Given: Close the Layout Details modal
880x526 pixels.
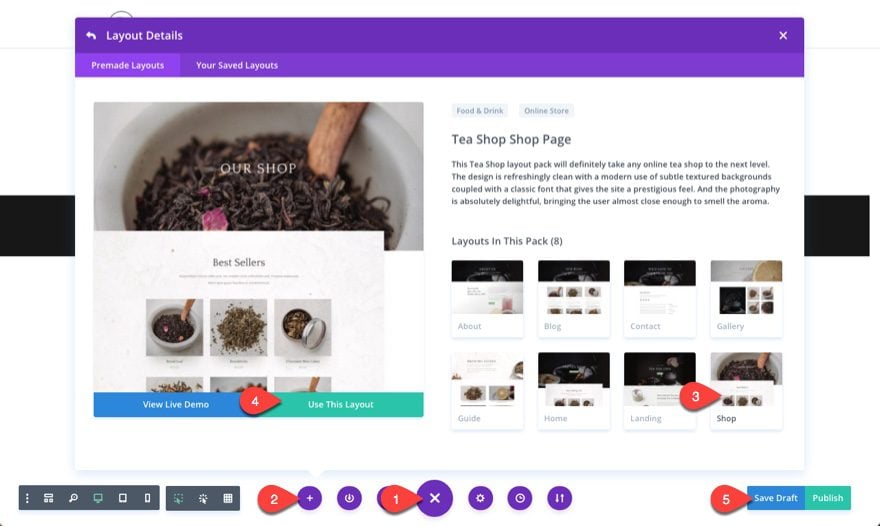Looking at the screenshot, I should [x=783, y=36].
